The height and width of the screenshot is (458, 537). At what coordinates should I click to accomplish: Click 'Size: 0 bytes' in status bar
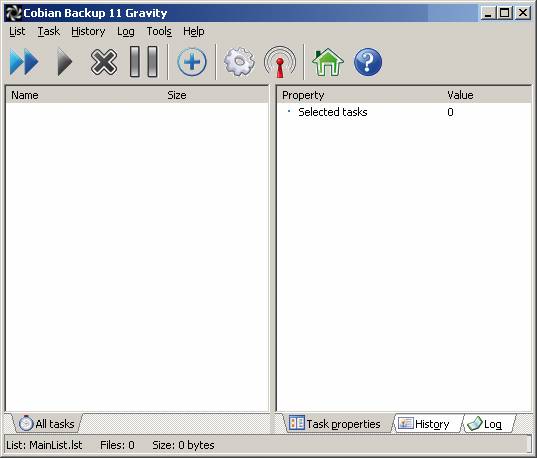pyautogui.click(x=183, y=445)
